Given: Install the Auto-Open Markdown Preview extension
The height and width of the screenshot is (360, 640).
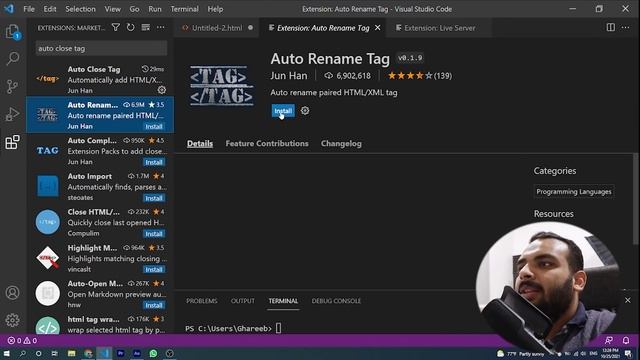Looking at the screenshot, I should click(x=154, y=305).
